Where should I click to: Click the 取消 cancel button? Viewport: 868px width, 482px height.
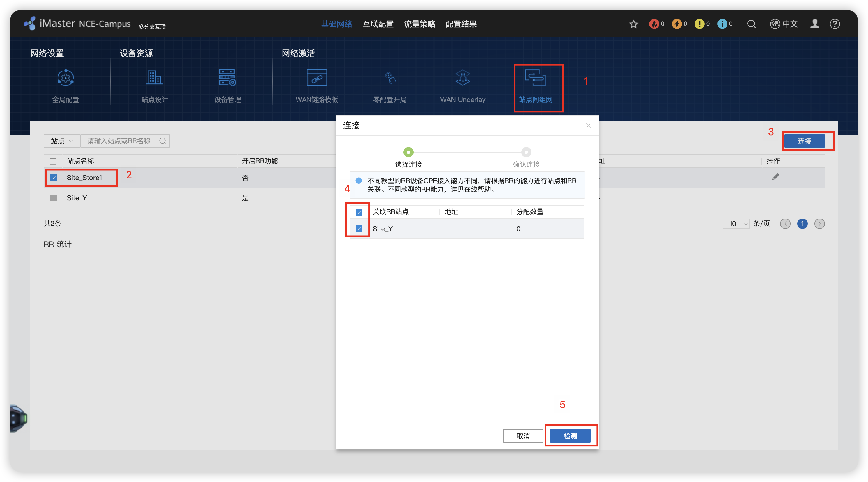click(x=523, y=436)
